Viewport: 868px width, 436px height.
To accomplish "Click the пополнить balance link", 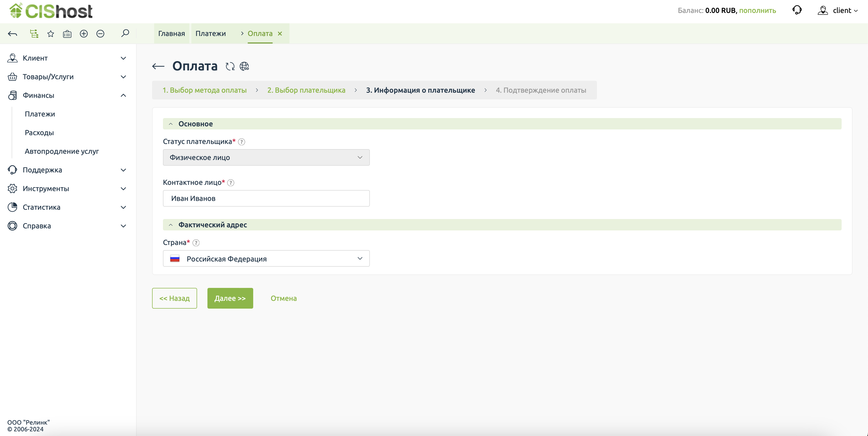I will pyautogui.click(x=757, y=10).
